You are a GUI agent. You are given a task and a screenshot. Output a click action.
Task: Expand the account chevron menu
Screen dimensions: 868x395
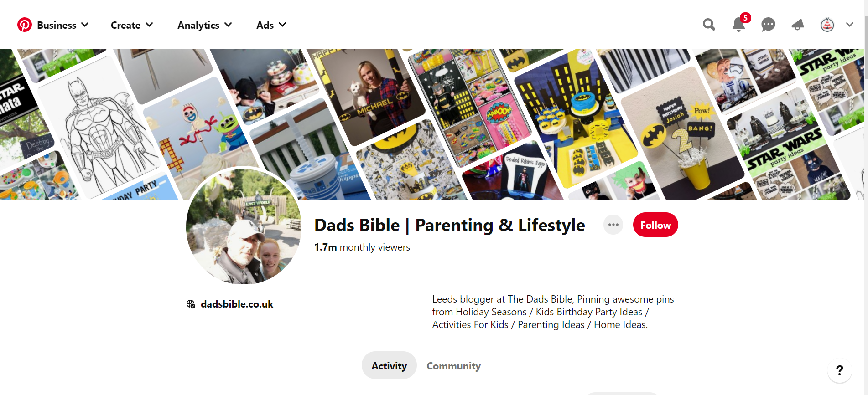coord(849,25)
